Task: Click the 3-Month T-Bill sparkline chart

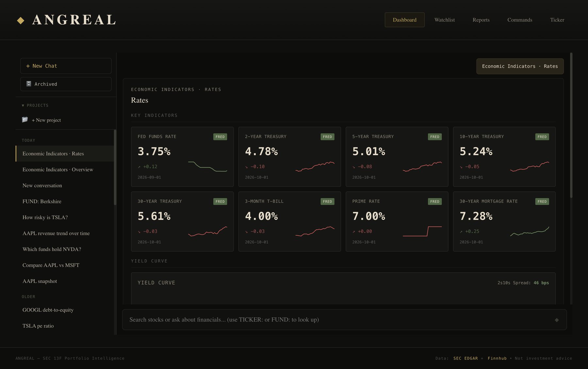Action: point(315,231)
